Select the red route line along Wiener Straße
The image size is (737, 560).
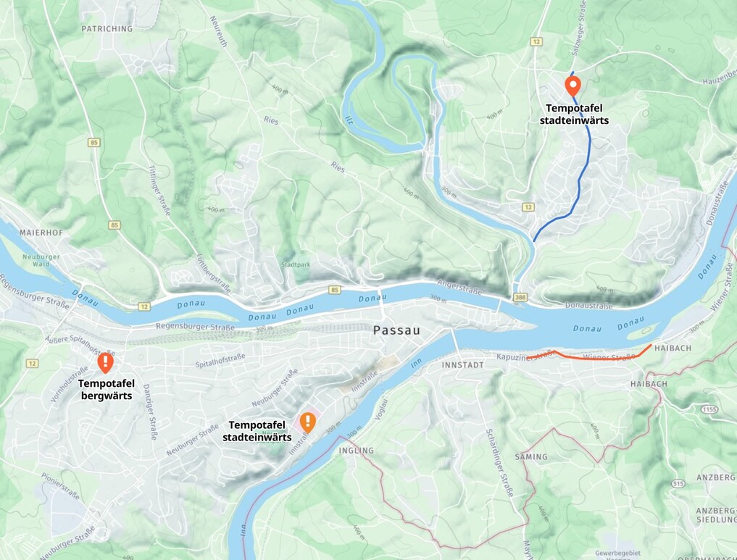589,354
